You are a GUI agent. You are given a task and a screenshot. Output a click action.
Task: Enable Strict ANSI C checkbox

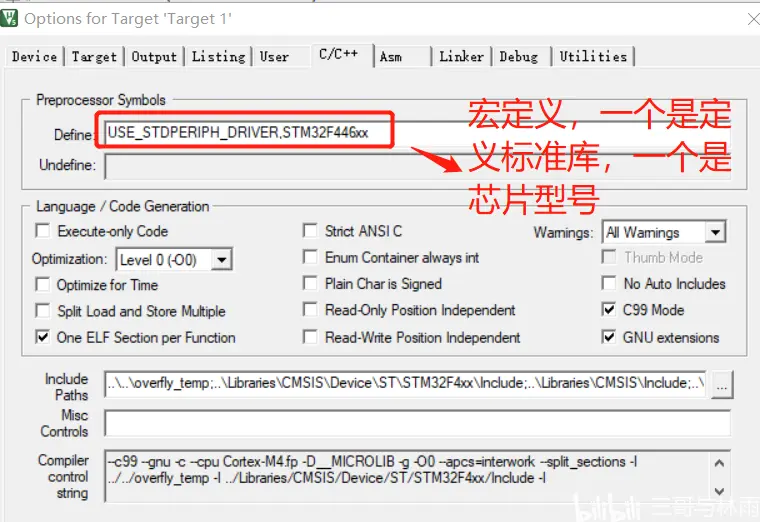pos(310,231)
